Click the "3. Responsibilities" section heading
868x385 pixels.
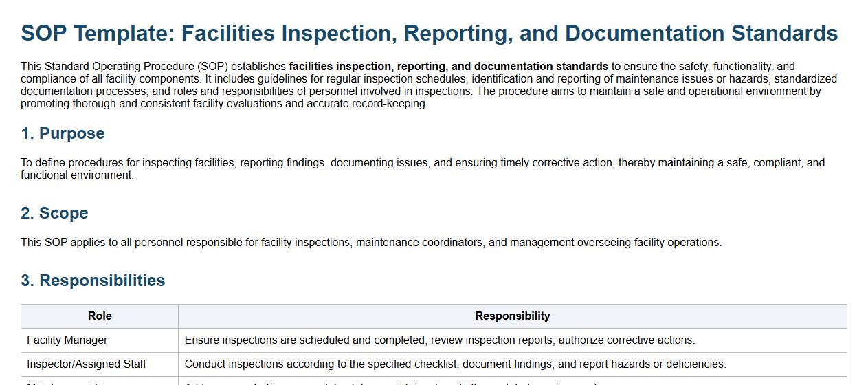tap(93, 280)
